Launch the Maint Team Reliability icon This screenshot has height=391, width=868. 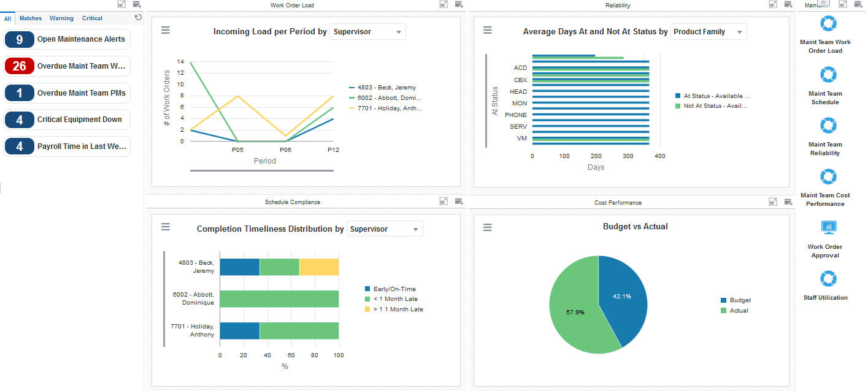click(x=829, y=126)
